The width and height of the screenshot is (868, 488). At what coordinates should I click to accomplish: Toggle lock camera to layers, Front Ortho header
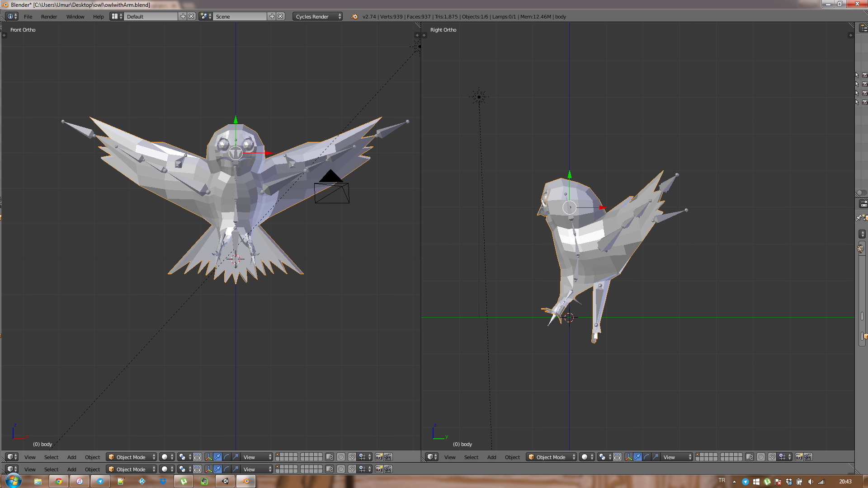(x=330, y=457)
